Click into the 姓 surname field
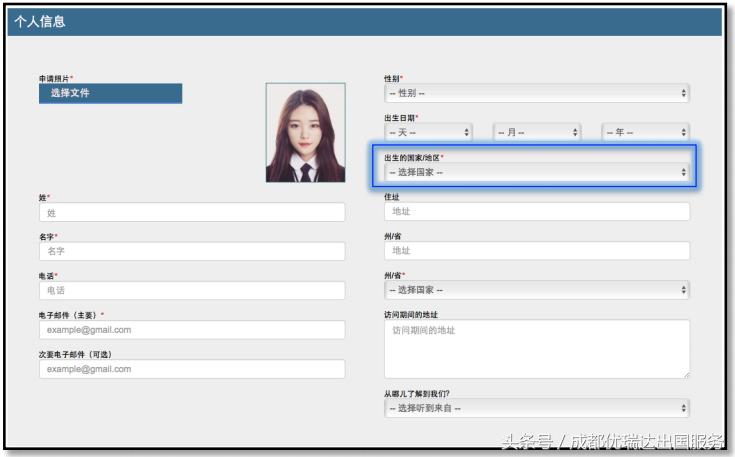 (x=192, y=212)
